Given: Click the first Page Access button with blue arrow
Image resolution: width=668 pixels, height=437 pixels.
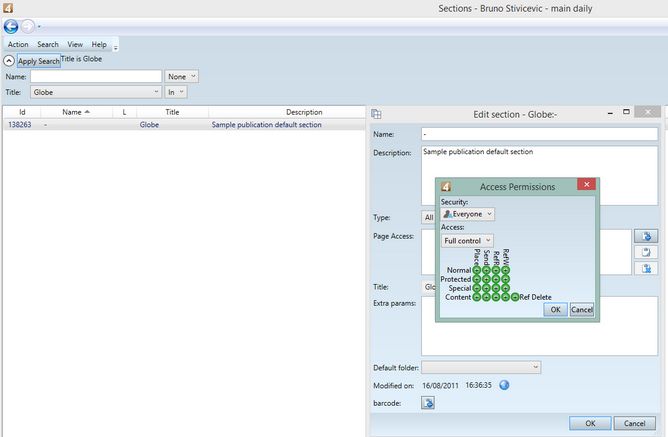Looking at the screenshot, I should (646, 236).
